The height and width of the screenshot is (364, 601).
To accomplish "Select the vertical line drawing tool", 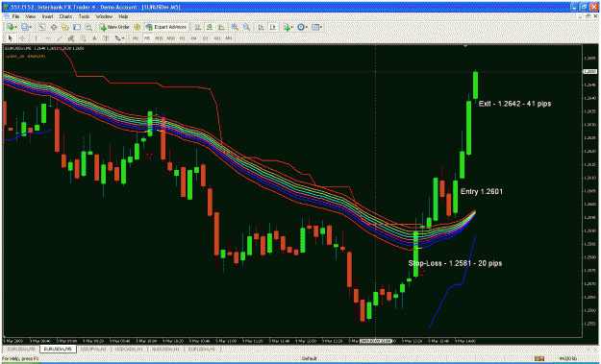I will click(36, 38).
